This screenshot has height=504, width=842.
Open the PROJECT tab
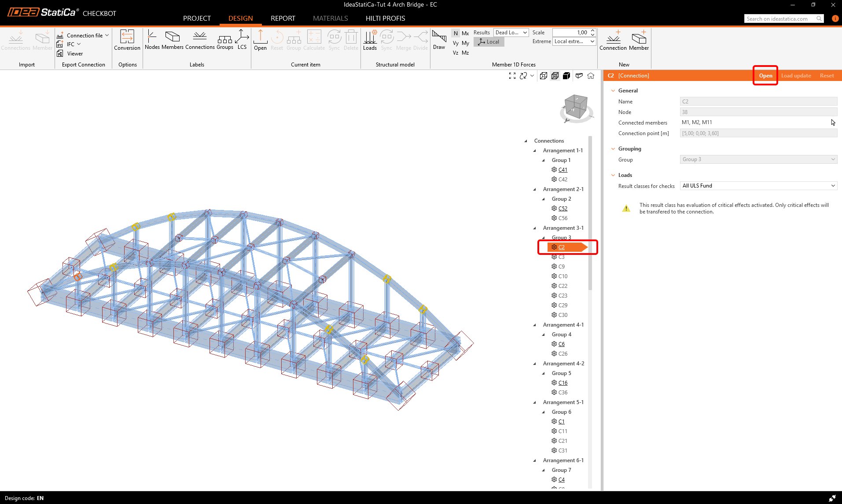(x=197, y=18)
